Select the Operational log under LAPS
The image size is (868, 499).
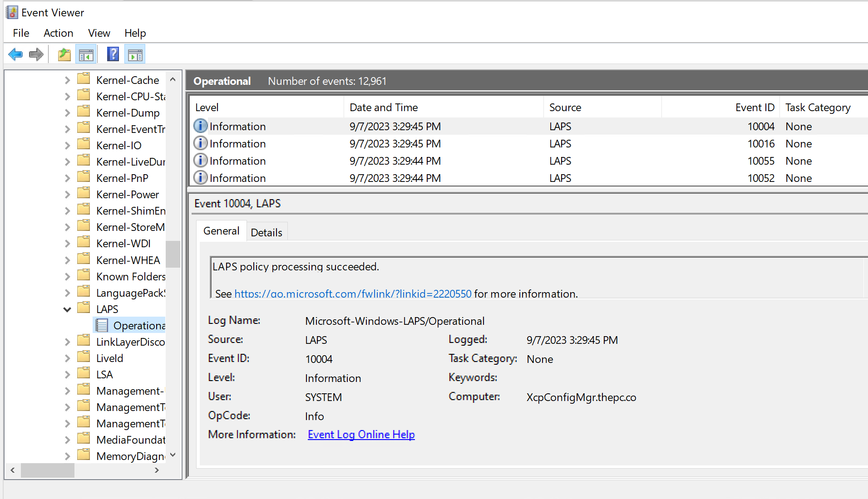point(139,326)
